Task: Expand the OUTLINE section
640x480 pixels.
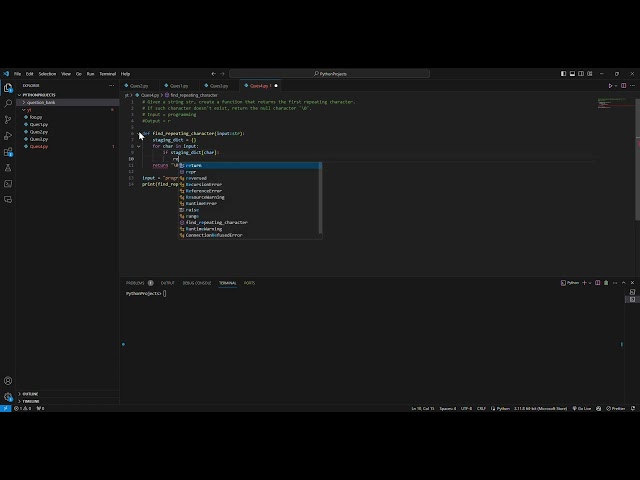Action: coord(68,394)
